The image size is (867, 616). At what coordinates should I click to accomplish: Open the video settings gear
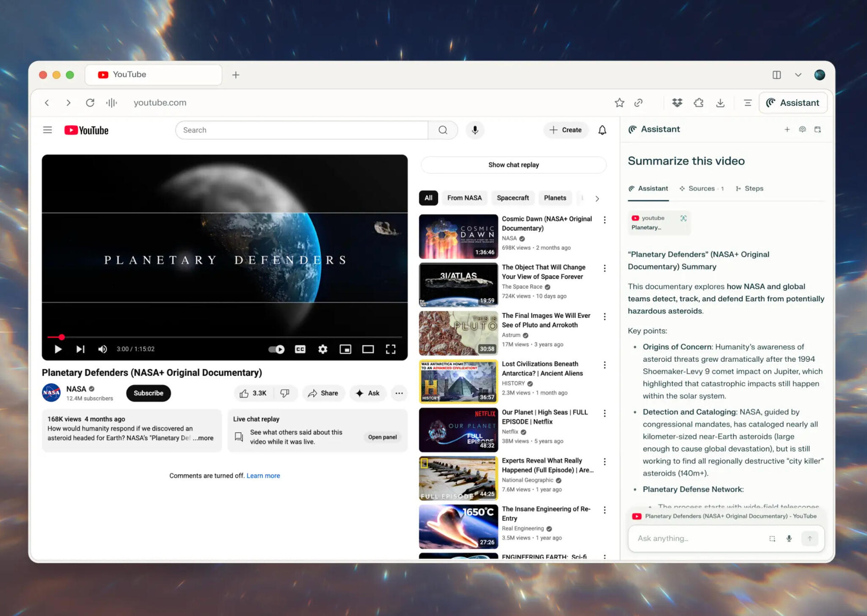pos(322,349)
